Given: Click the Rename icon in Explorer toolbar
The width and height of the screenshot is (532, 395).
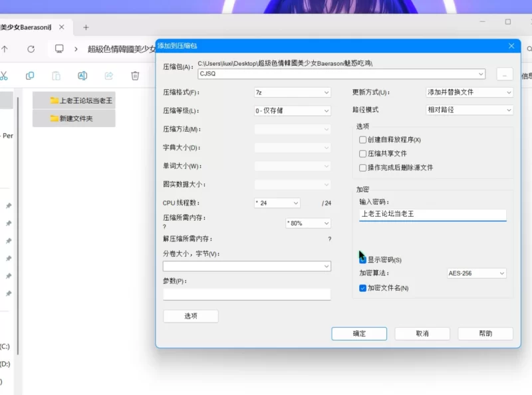Looking at the screenshot, I should pos(82,76).
